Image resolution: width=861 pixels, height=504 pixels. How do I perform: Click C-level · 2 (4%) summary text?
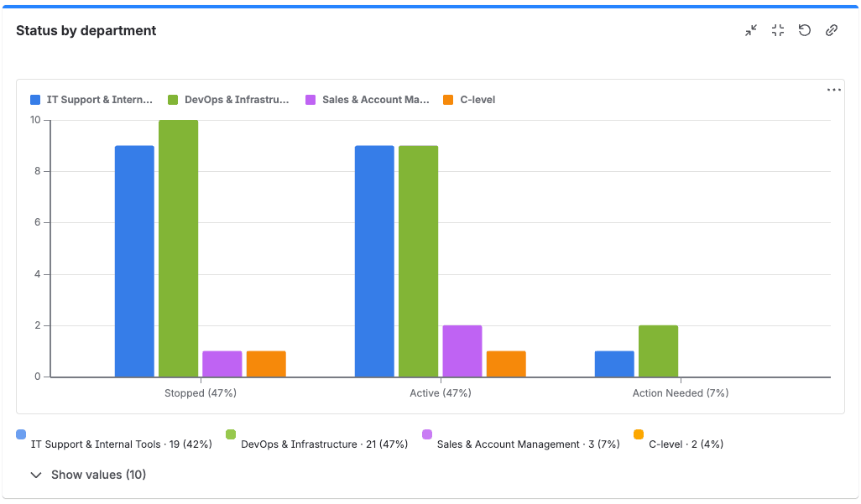[x=686, y=444]
